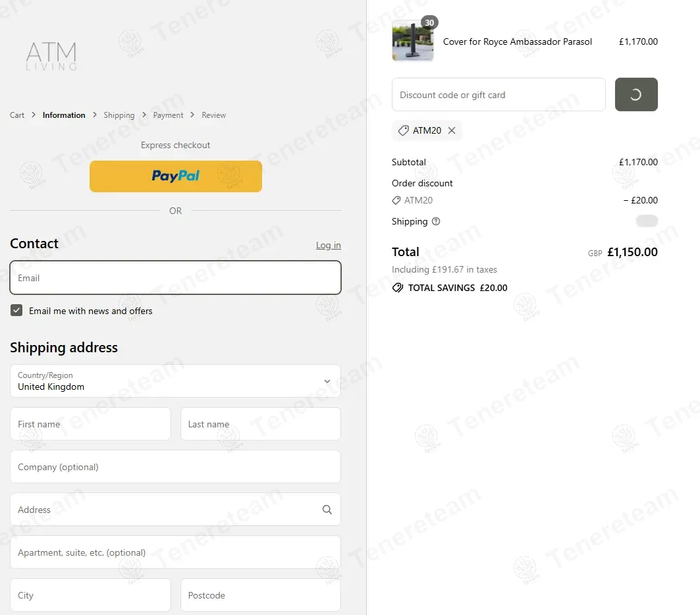Click the loading apply discount button
This screenshot has width=700, height=615.
[x=636, y=95]
